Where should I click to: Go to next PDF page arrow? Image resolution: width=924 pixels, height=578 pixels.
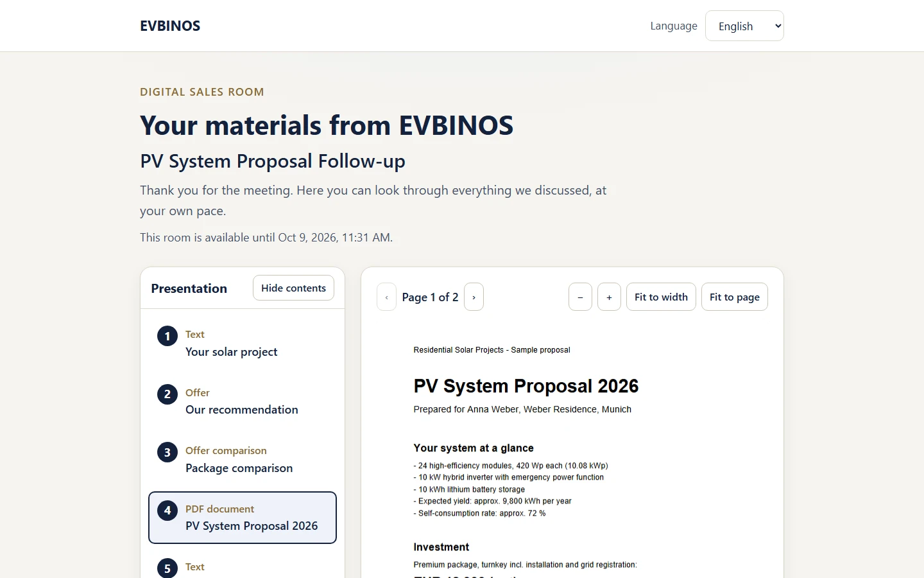click(474, 297)
